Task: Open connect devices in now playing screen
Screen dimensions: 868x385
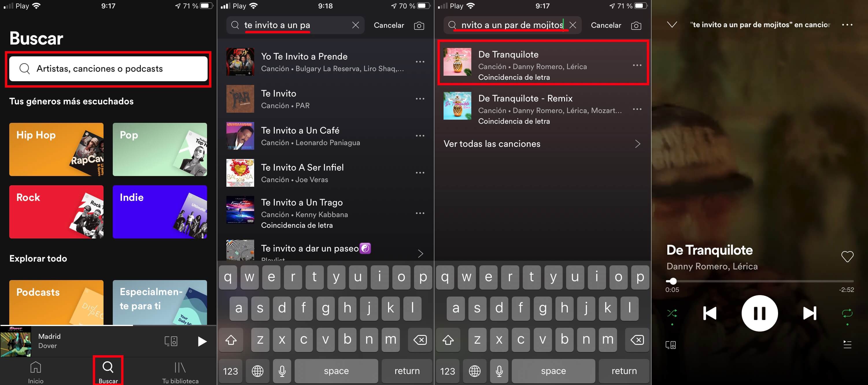Action: 671,345
